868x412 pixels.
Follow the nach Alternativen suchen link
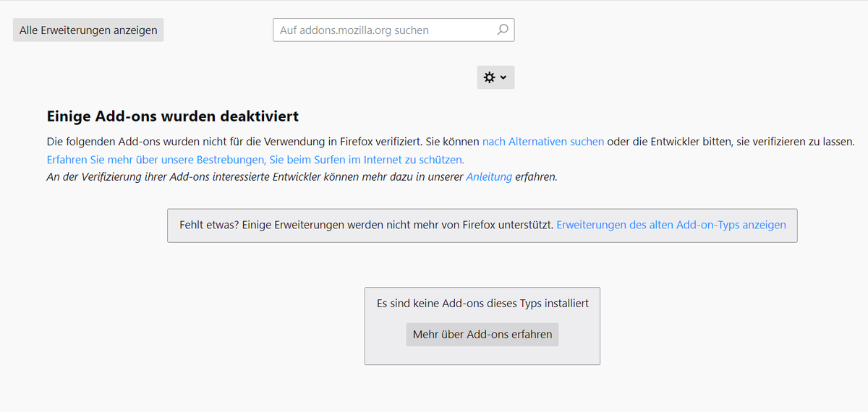(x=543, y=142)
